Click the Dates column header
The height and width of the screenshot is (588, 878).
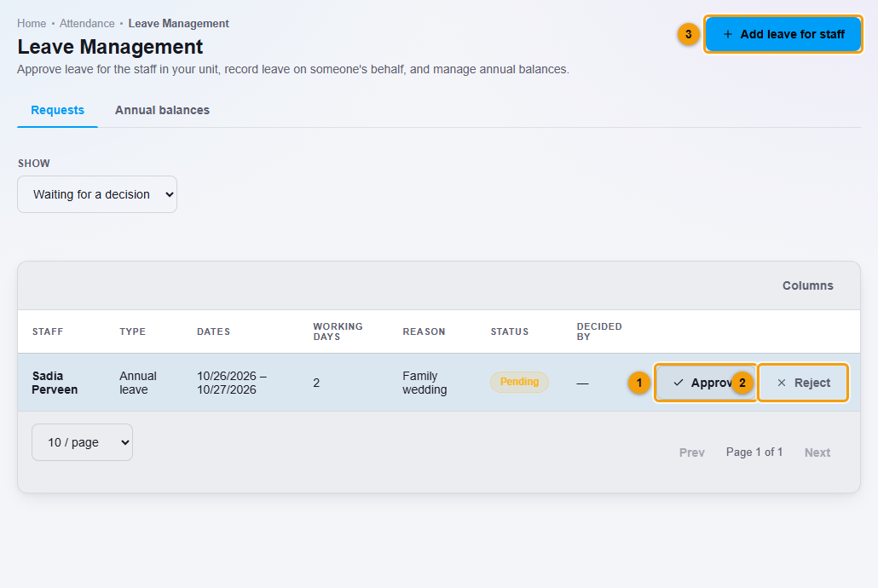coord(213,331)
